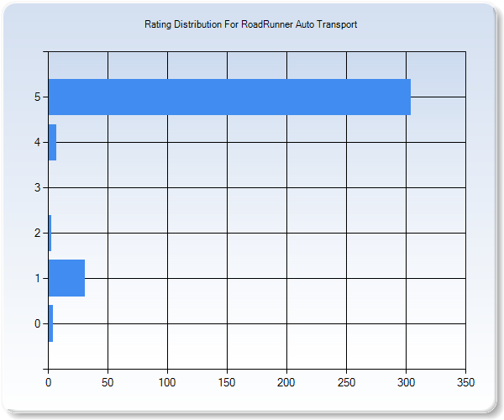Click the x-axis label '300'
Image resolution: width=504 pixels, height=420 pixels.
click(406, 382)
